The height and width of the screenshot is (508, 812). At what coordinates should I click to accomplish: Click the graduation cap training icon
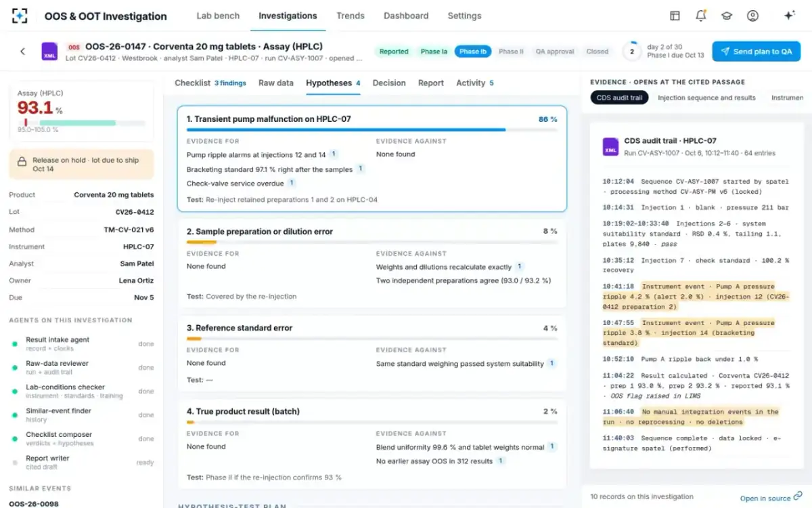pos(727,16)
